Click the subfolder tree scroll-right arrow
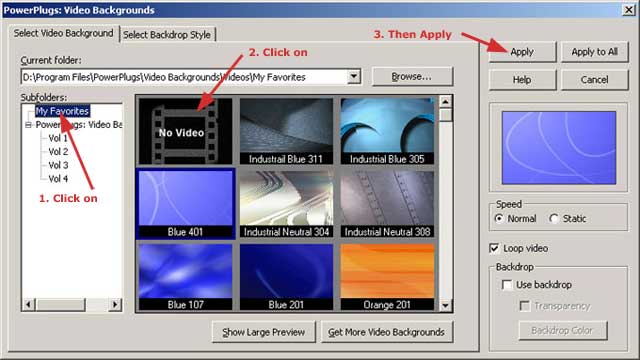This screenshot has width=640, height=360. tap(116, 304)
